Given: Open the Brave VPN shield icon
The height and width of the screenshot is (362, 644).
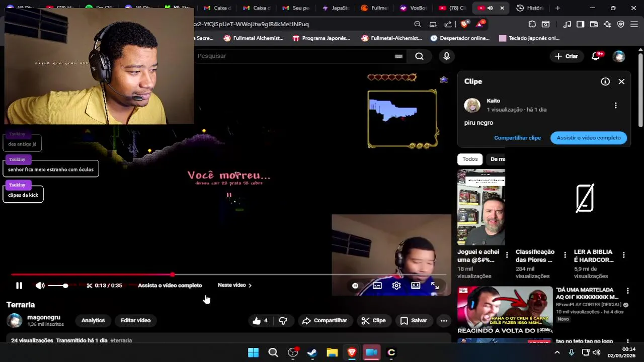Looking at the screenshot, I should [x=621, y=24].
